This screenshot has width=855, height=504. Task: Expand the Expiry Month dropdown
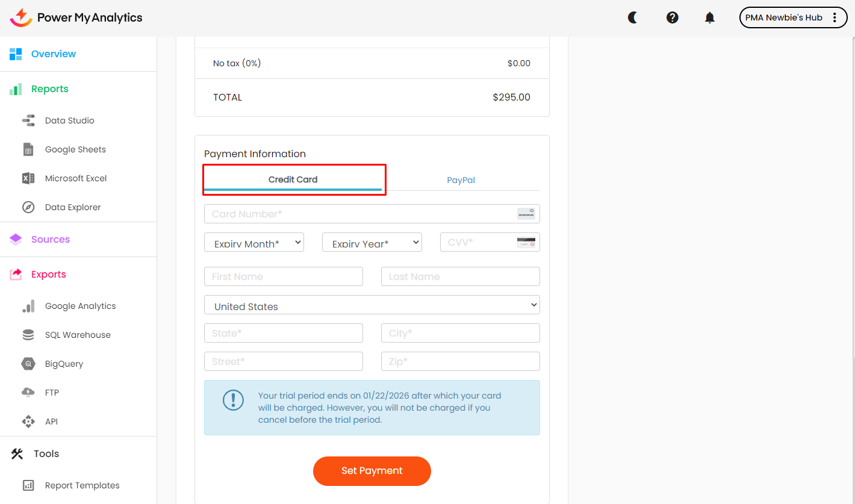pos(254,242)
